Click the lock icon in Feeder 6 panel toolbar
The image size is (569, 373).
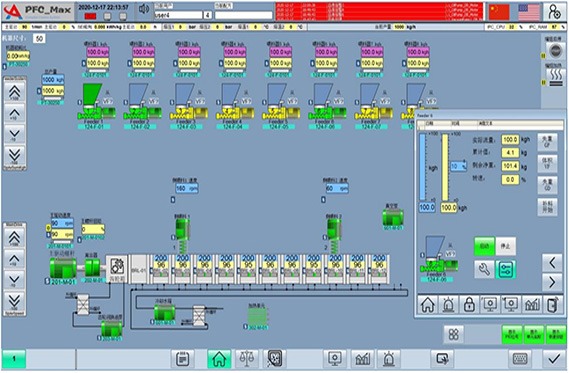click(469, 304)
